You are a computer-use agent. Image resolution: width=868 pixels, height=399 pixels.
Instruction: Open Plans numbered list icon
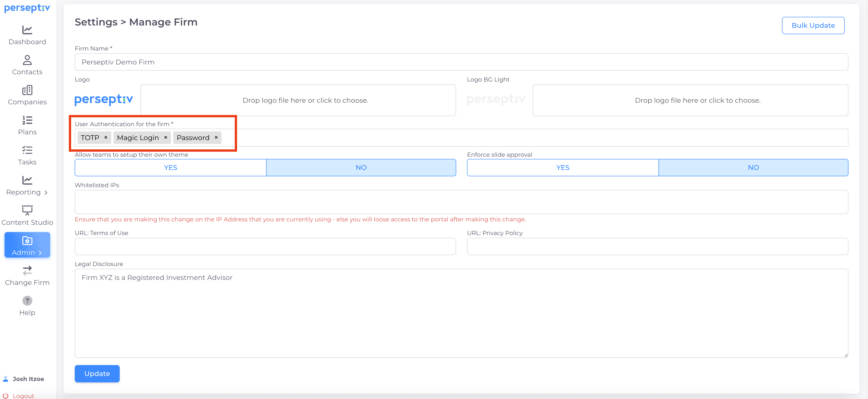pos(27,120)
